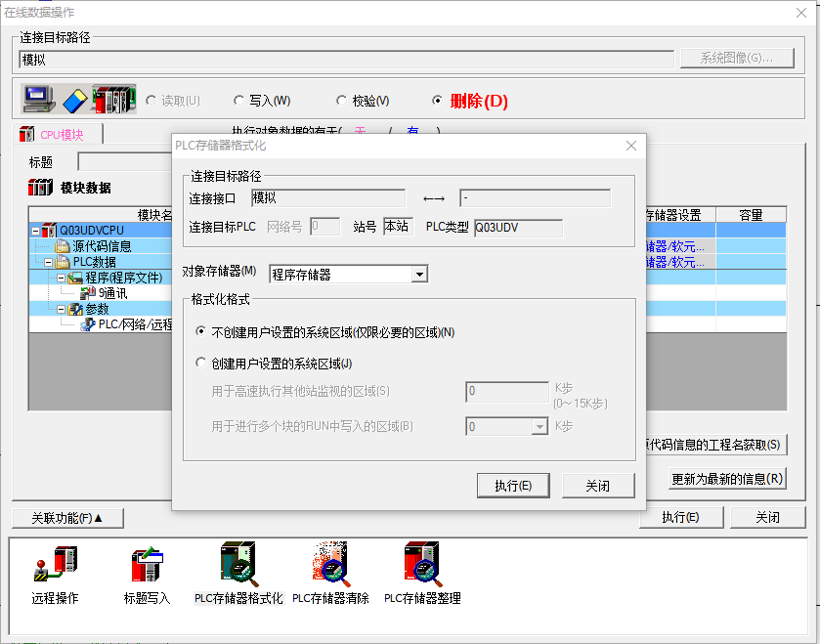Collapse the Q03UDVCPU tree node
The height and width of the screenshot is (644, 820).
point(36,231)
